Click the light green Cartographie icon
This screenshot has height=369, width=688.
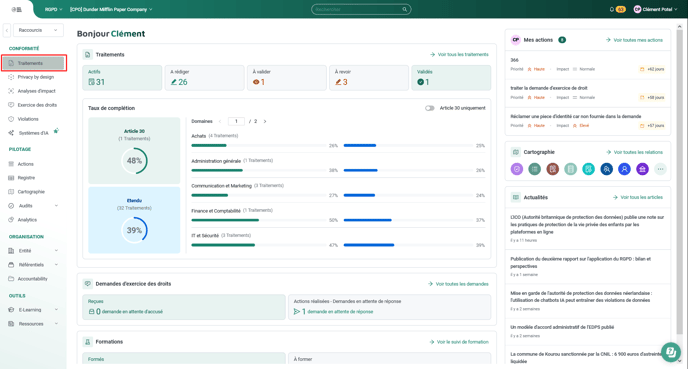(570, 169)
